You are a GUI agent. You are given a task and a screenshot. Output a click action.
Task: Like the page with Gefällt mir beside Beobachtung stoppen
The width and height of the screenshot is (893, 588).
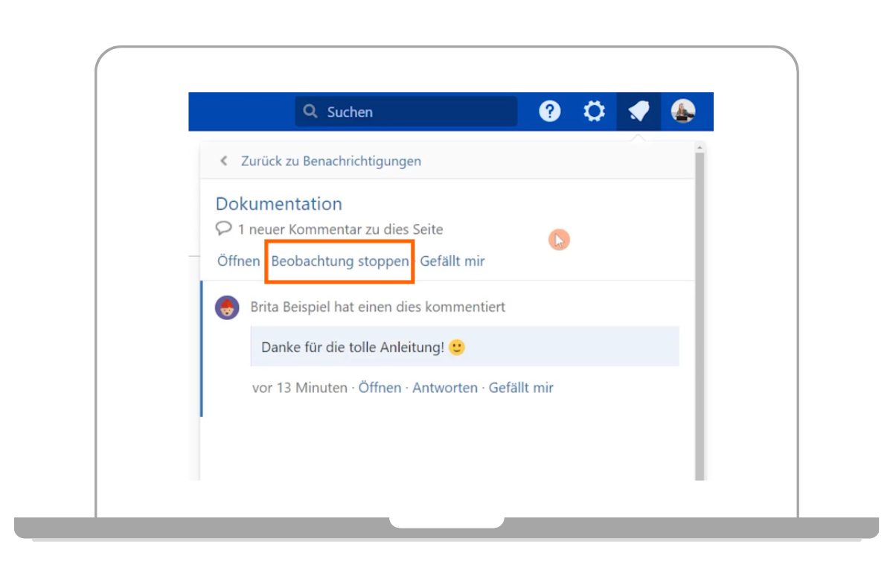[452, 261]
